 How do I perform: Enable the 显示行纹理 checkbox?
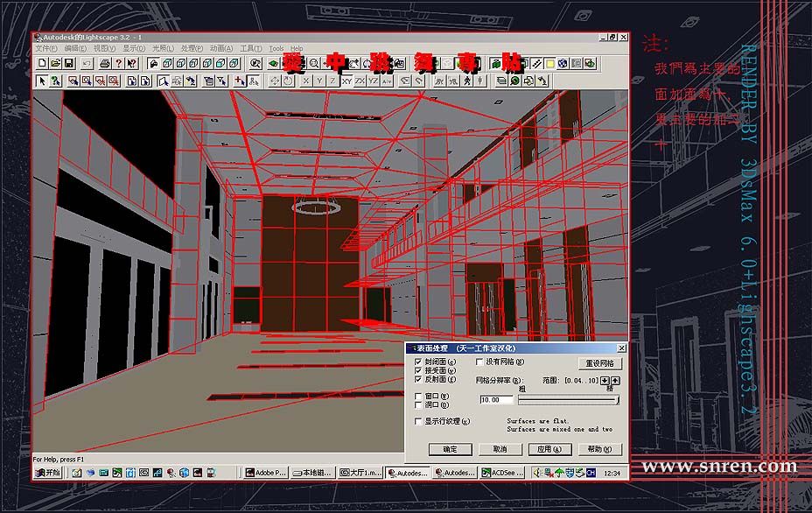(x=418, y=421)
